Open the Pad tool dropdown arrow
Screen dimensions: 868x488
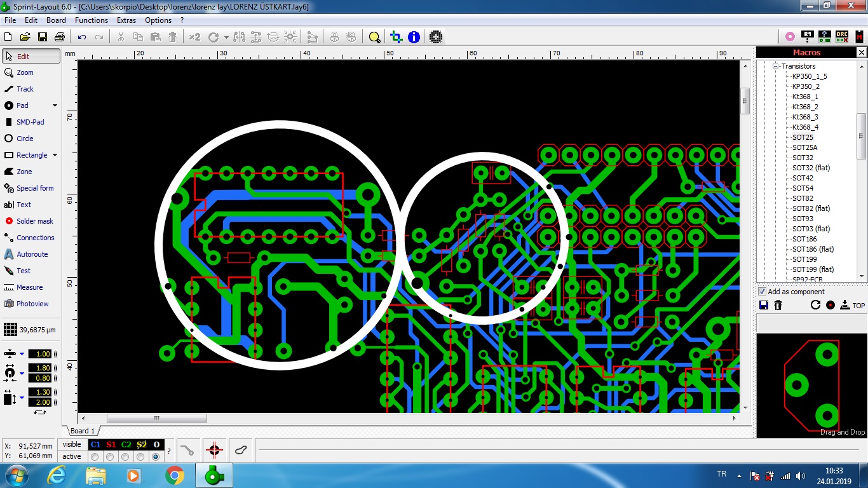pos(55,105)
